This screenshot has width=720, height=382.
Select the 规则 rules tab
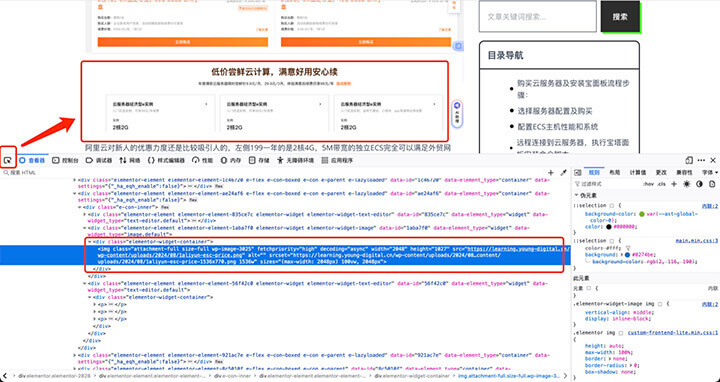594,173
